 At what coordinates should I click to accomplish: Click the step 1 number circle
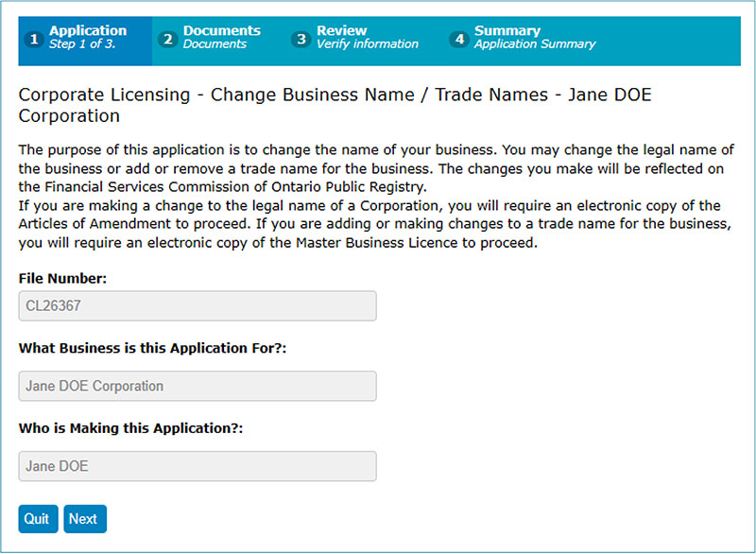point(34,40)
